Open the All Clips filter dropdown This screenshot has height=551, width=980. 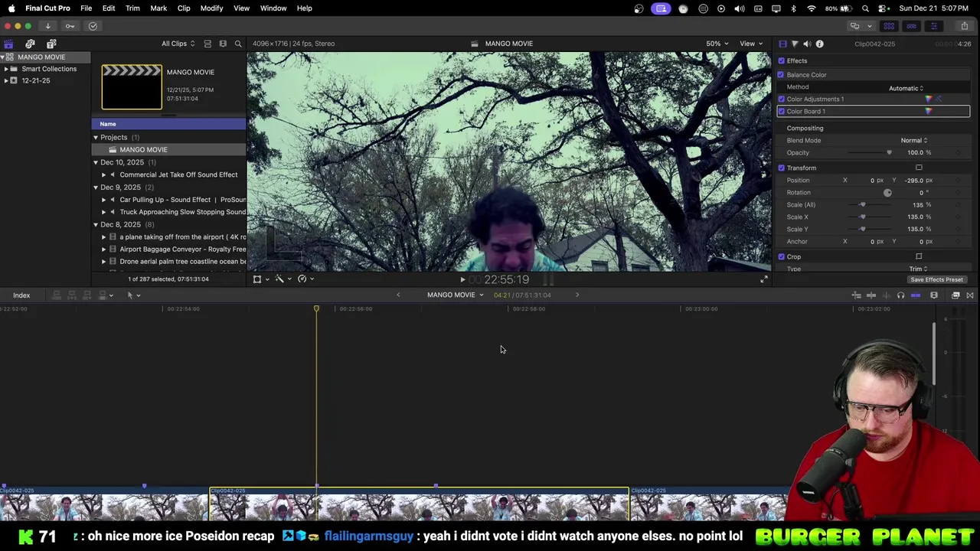pyautogui.click(x=178, y=44)
